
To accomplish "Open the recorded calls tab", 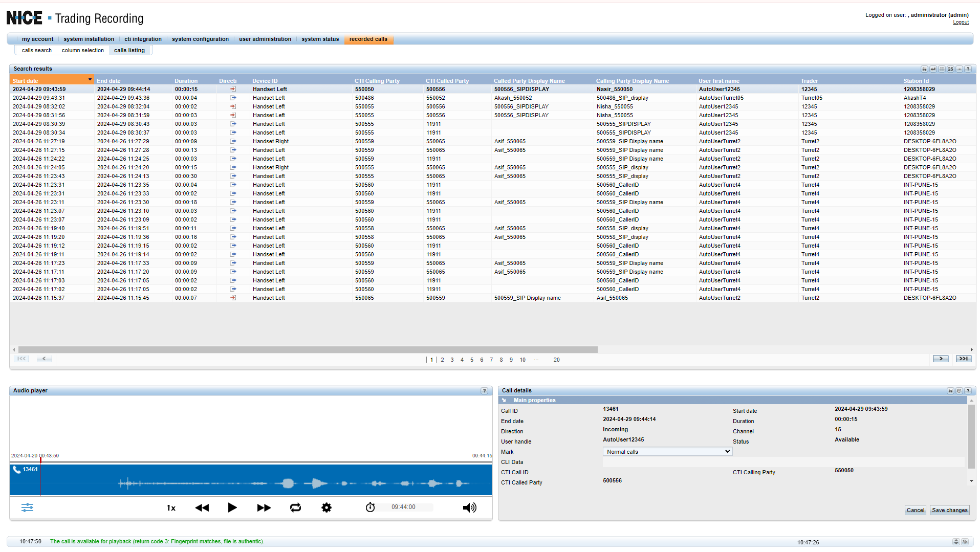I will click(368, 39).
